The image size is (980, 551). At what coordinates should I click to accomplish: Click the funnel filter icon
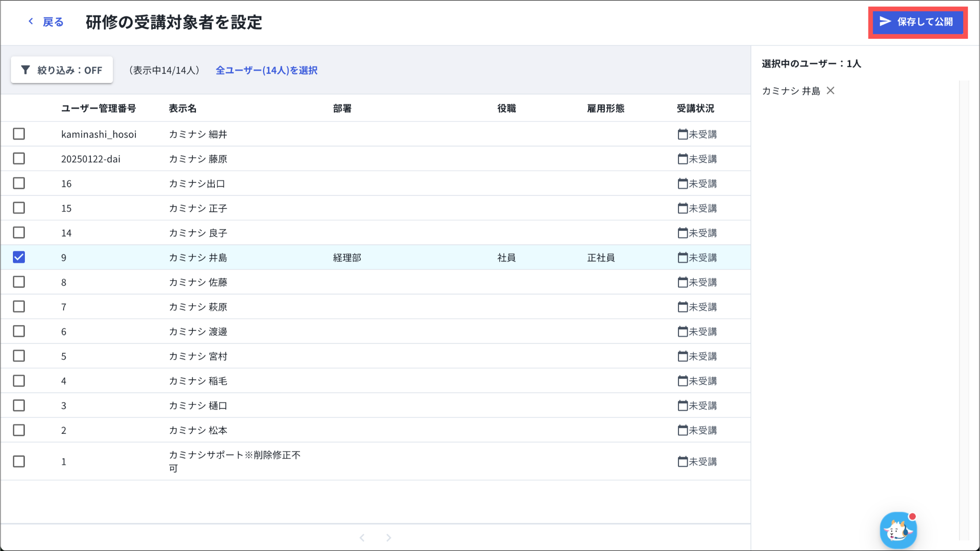tap(25, 70)
